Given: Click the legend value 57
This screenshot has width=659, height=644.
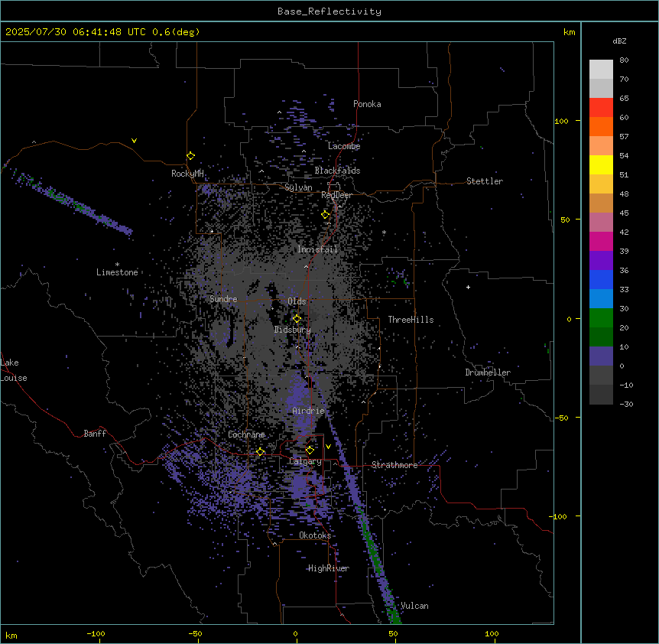Looking at the screenshot, I should (624, 137).
